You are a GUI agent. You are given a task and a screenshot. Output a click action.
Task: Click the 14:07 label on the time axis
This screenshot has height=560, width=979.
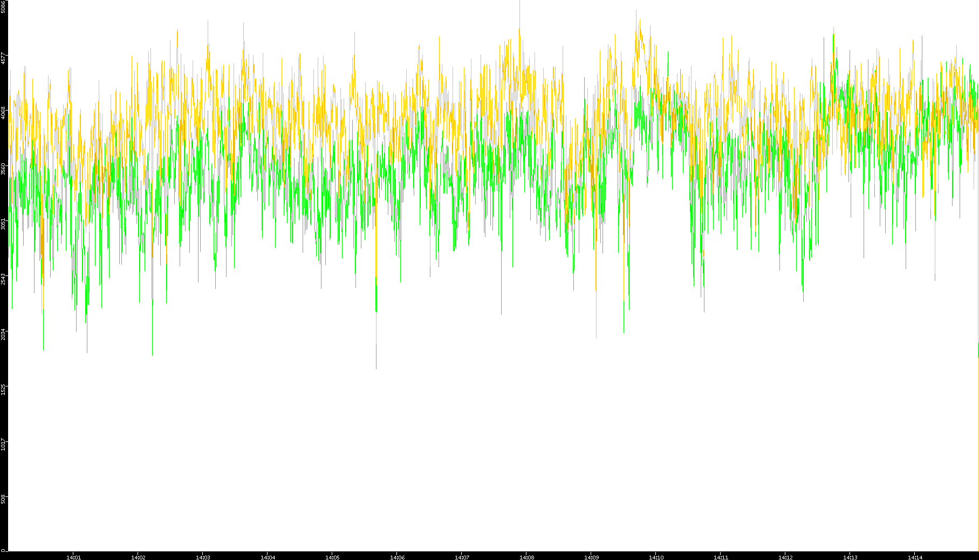click(462, 557)
